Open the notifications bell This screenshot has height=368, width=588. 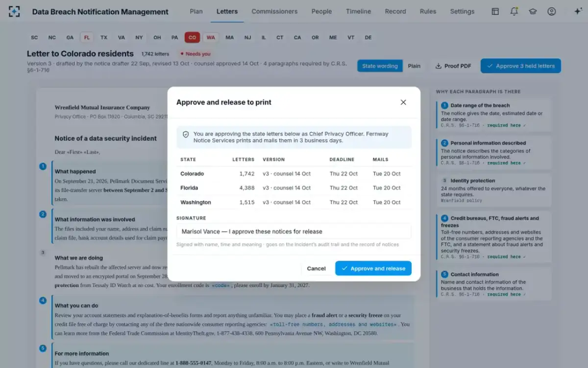pos(514,11)
